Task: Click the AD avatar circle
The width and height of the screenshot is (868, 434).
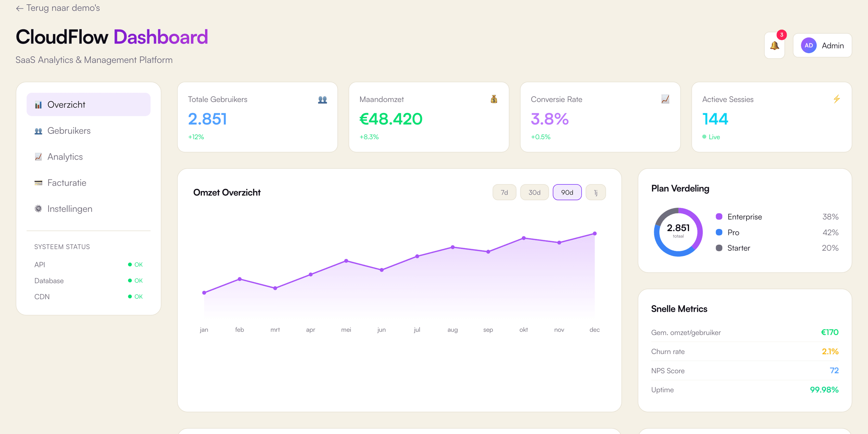Action: 809,46
